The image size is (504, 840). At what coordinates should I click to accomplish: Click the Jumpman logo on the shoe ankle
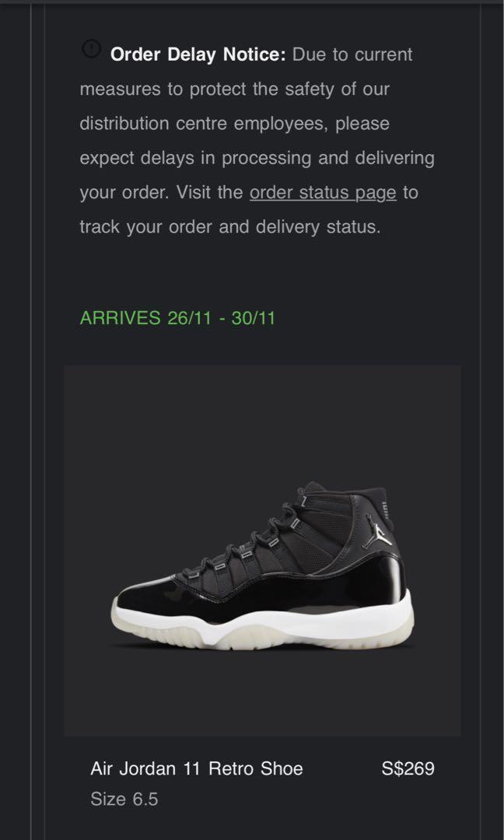click(x=379, y=532)
